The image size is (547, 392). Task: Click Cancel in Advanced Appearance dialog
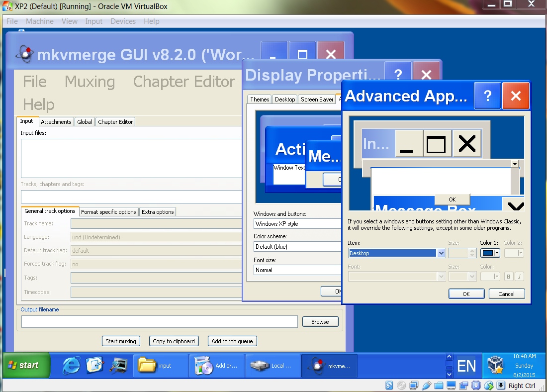tap(507, 294)
